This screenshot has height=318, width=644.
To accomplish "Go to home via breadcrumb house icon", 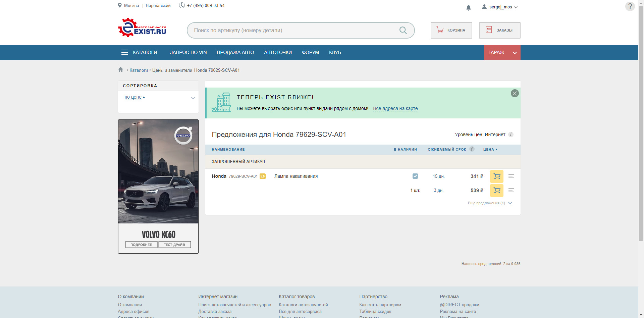I will tap(121, 69).
